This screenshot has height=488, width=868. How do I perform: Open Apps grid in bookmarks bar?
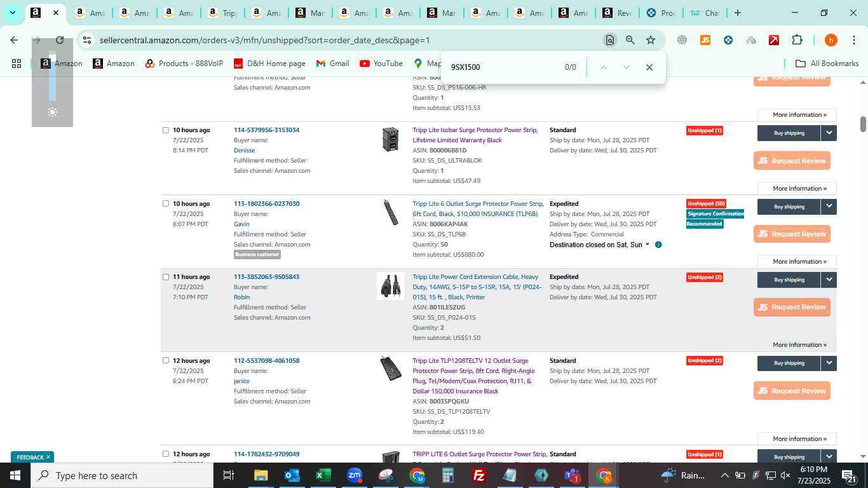(x=17, y=64)
